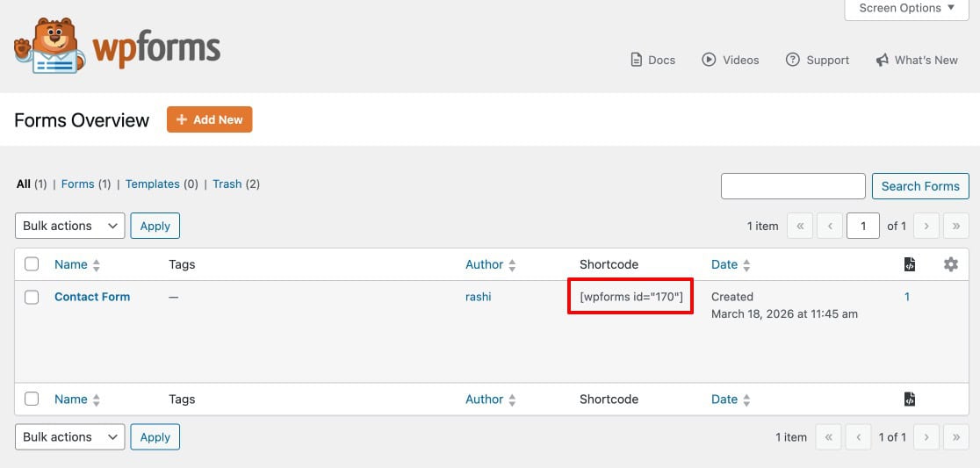The width and height of the screenshot is (980, 468).
Task: Click the bottom previous page ‹ button
Action: point(859,436)
